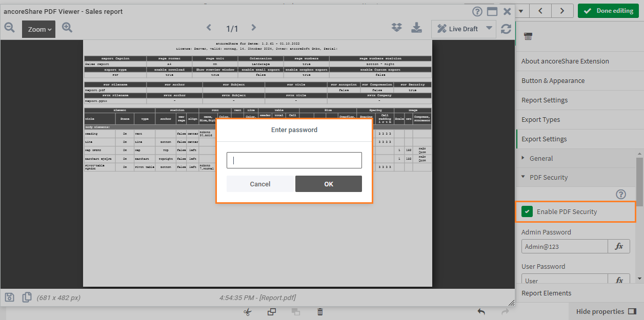Open PDF Security help icon
Image resolution: width=644 pixels, height=320 pixels.
tap(621, 194)
